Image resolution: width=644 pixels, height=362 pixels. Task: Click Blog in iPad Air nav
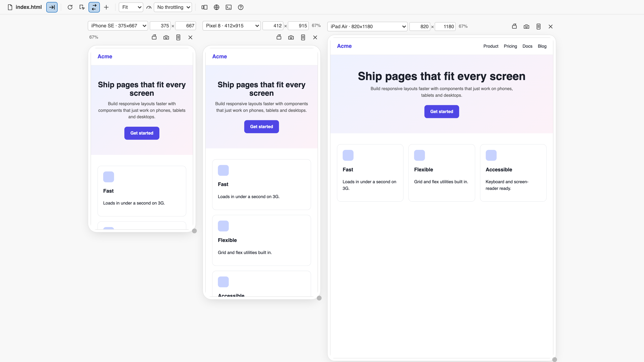tap(542, 46)
